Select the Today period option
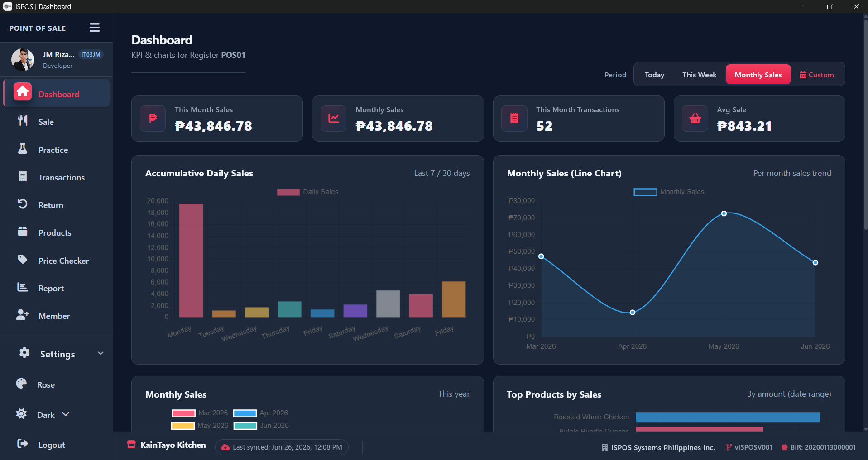 coord(654,75)
